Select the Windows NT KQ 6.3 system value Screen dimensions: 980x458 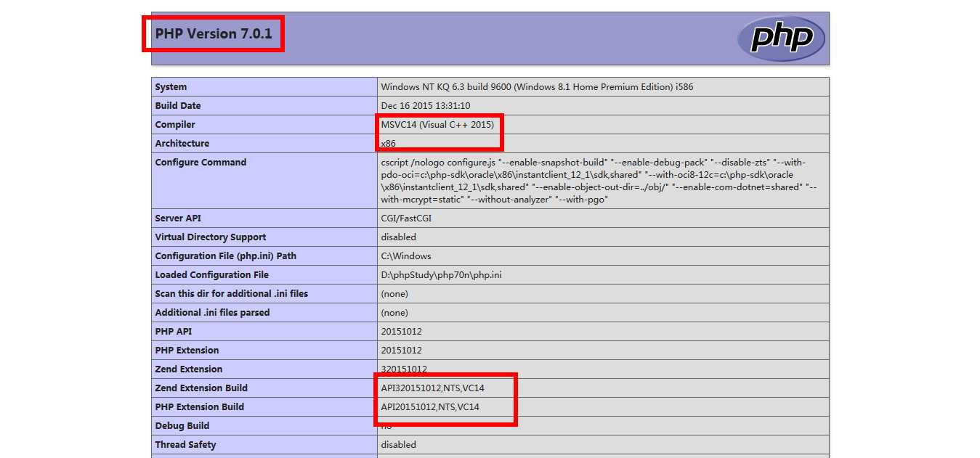537,87
